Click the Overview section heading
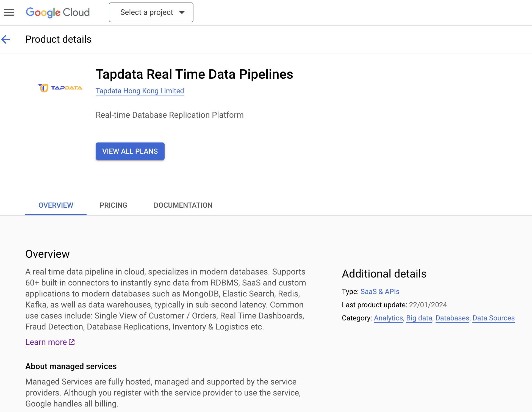This screenshot has width=532, height=412. (48, 254)
